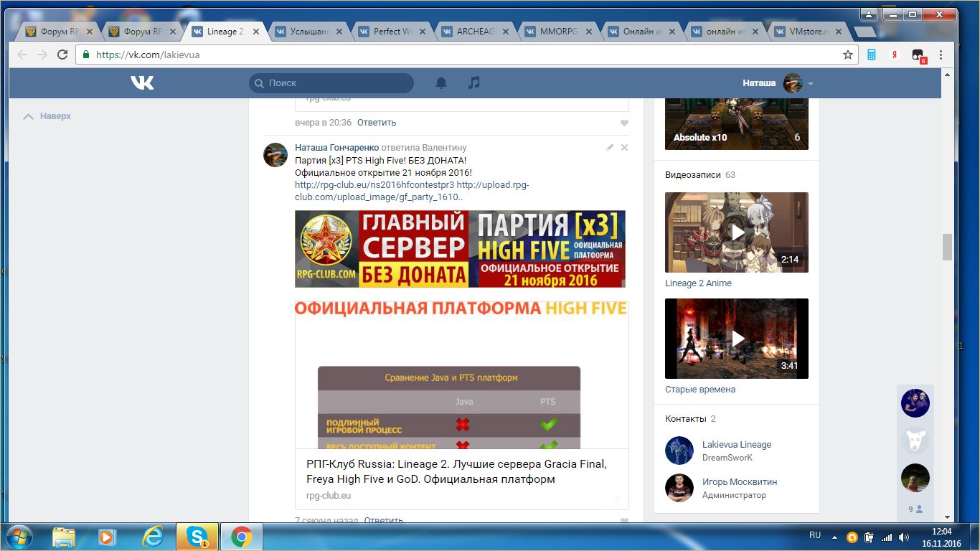The image size is (980, 551).
Task: Click the Старые времена video title
Action: 700,390
